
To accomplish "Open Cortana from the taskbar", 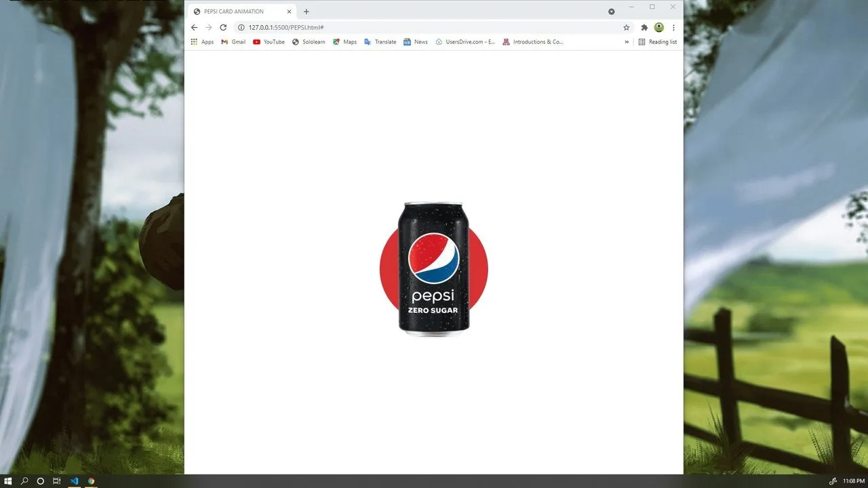I will coord(41,481).
